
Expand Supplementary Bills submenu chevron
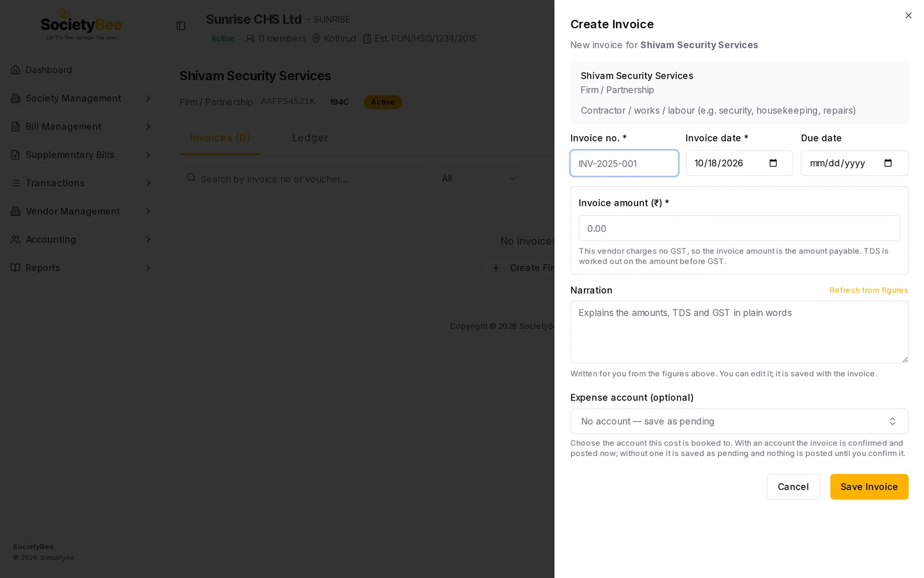(x=148, y=155)
